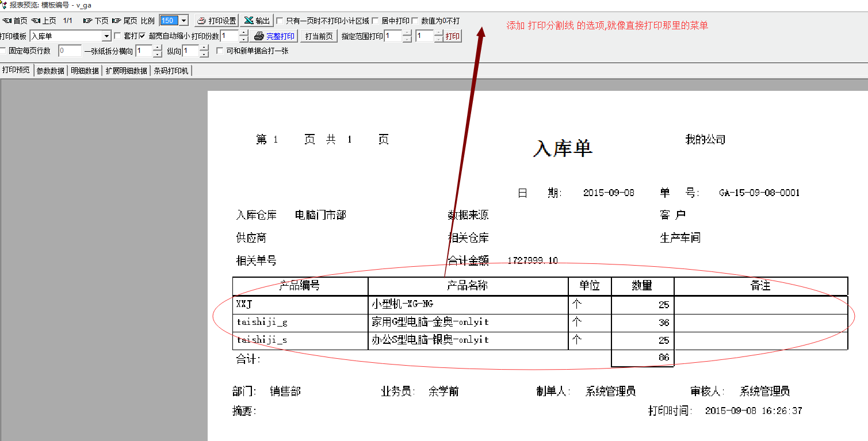
Task: Open the 比例 zoom dropdown
Action: [183, 21]
